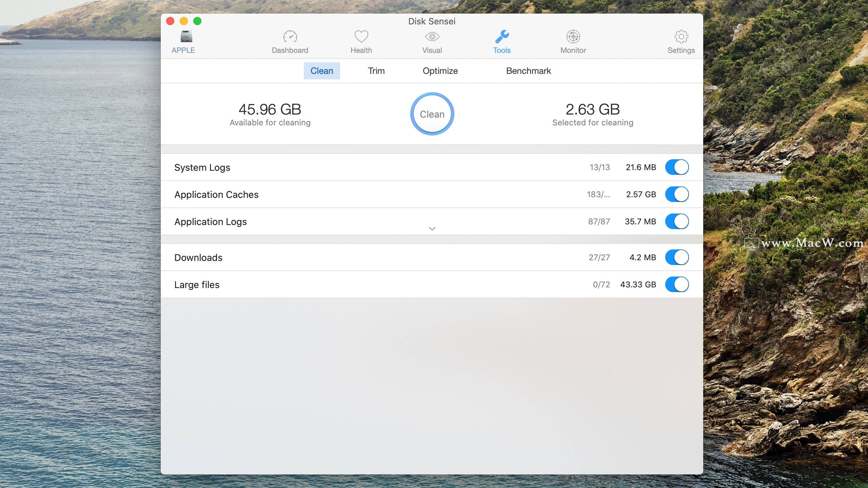Viewport: 868px width, 488px height.
Task: Select the Application Logs row label
Action: point(211,222)
